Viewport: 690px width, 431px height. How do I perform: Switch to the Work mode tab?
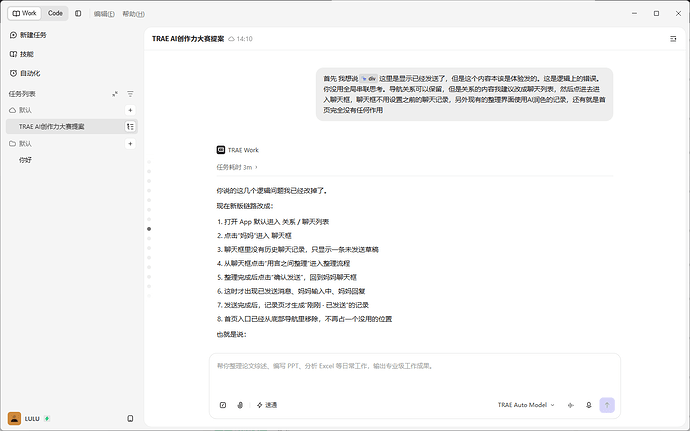tap(25, 13)
